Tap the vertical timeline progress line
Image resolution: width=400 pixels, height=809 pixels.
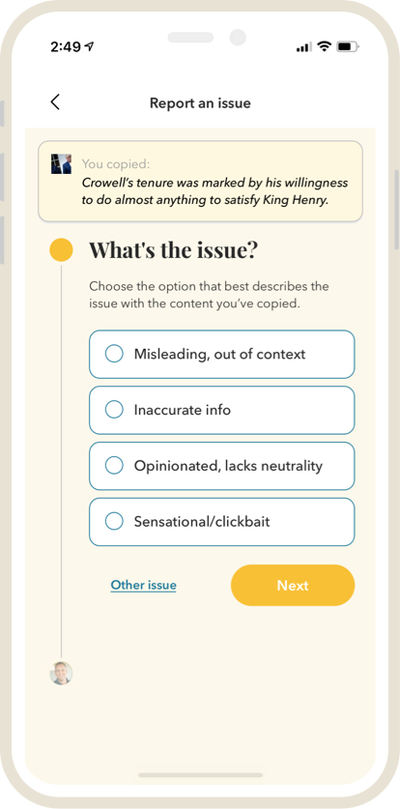(61, 461)
